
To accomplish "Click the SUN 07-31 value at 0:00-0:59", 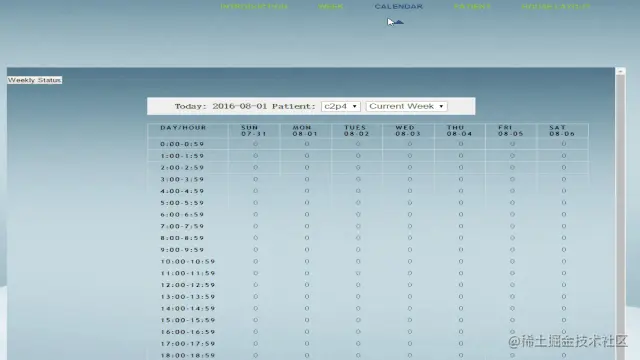I will (x=256, y=144).
